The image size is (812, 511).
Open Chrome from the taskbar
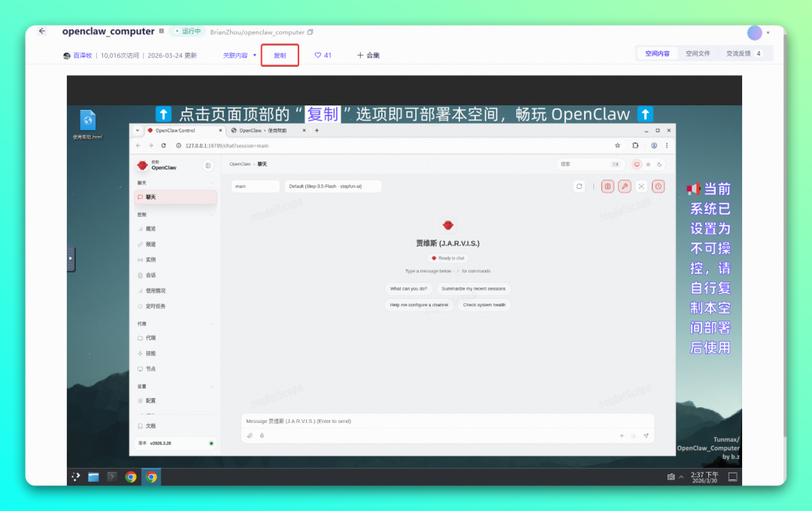(131, 476)
